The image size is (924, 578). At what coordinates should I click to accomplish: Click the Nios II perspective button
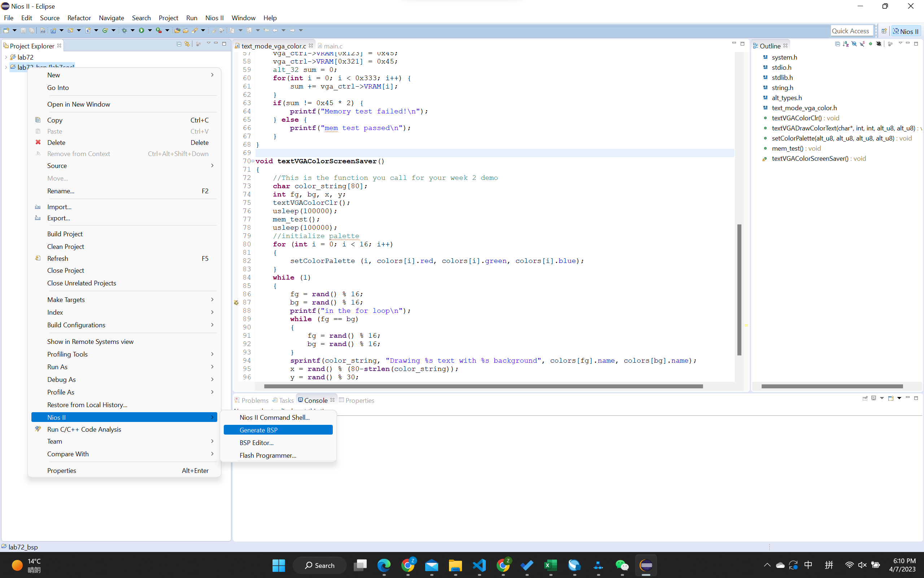click(x=906, y=31)
